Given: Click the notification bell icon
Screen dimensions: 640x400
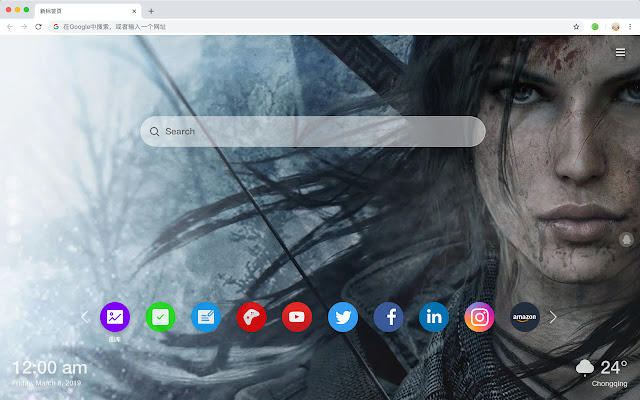Looking at the screenshot, I should (x=627, y=240).
